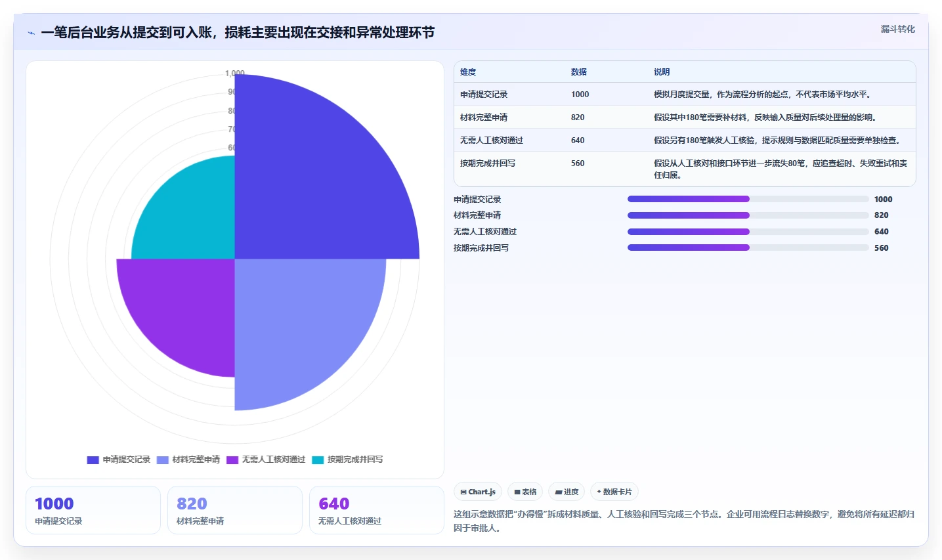The height and width of the screenshot is (560, 942).
Task: Click the 按期完成并回写 progress row label
Action: [x=481, y=248]
